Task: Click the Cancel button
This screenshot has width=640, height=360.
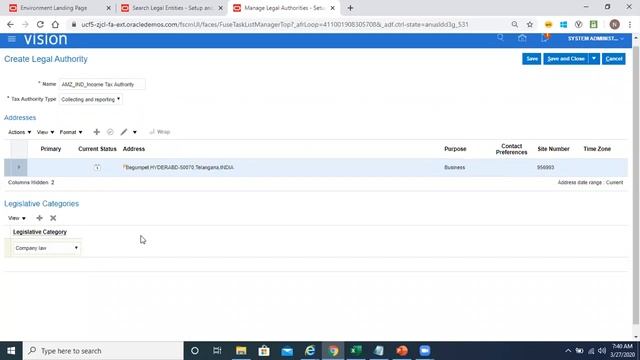Action: tap(613, 59)
